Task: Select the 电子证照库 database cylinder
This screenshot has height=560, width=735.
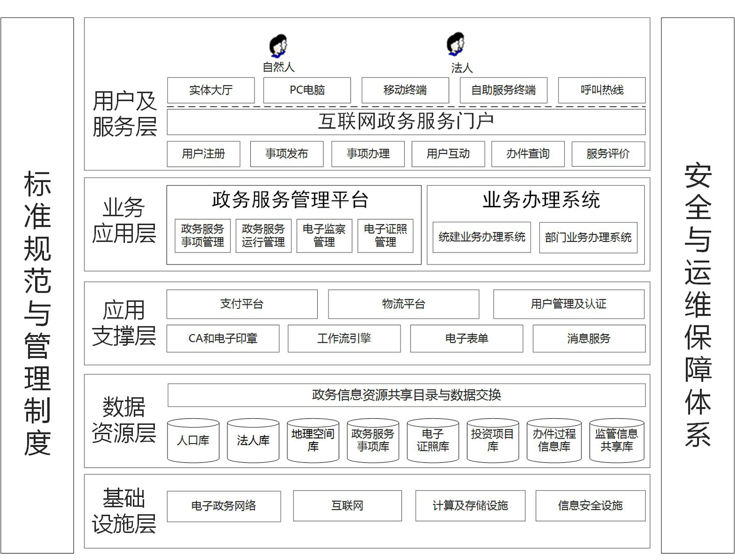Action: pos(433,440)
